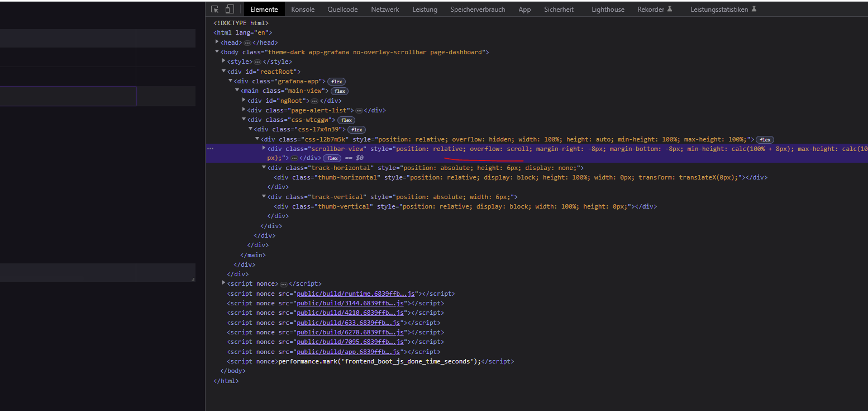The height and width of the screenshot is (411, 868).
Task: Toggle flex badge on main-view element
Action: pos(340,91)
